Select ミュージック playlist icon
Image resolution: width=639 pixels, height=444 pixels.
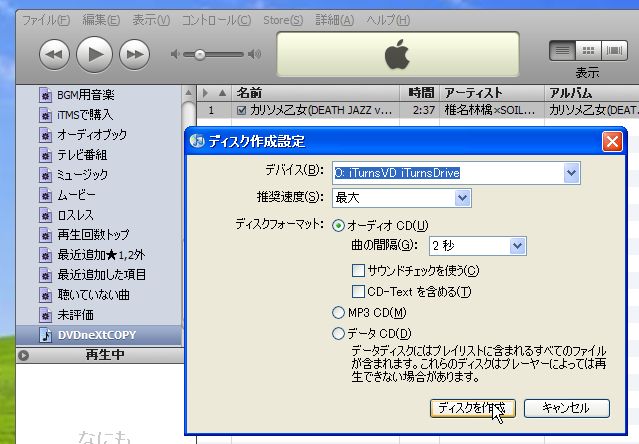click(x=45, y=175)
